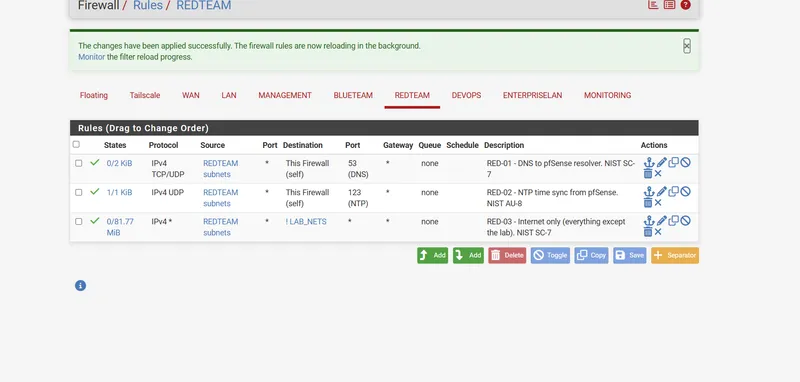800x382 pixels.
Task: Switch to the LAN tab
Action: pos(229,95)
